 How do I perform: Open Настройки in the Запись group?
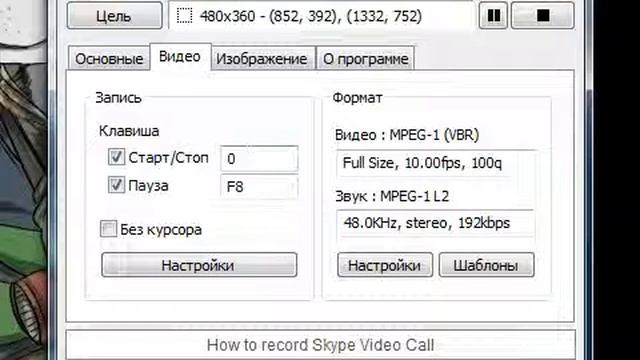(x=199, y=265)
